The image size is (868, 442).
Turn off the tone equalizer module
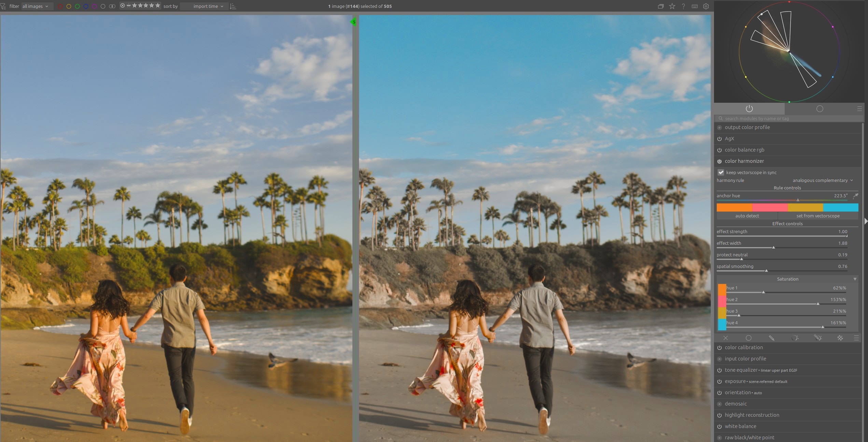point(719,370)
